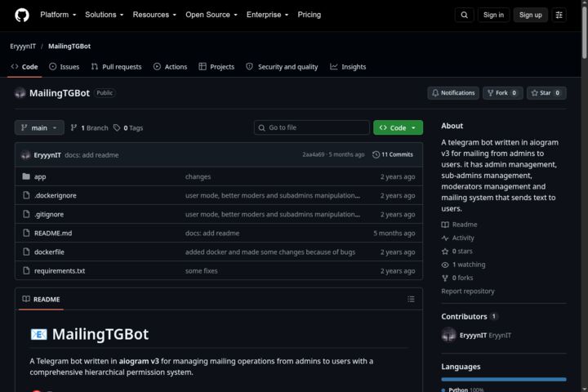
Task: Click the star icon next to 0 stars
Action: point(445,251)
